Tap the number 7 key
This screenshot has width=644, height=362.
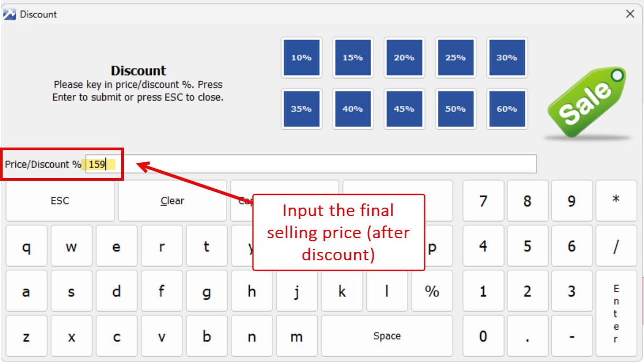tap(483, 201)
